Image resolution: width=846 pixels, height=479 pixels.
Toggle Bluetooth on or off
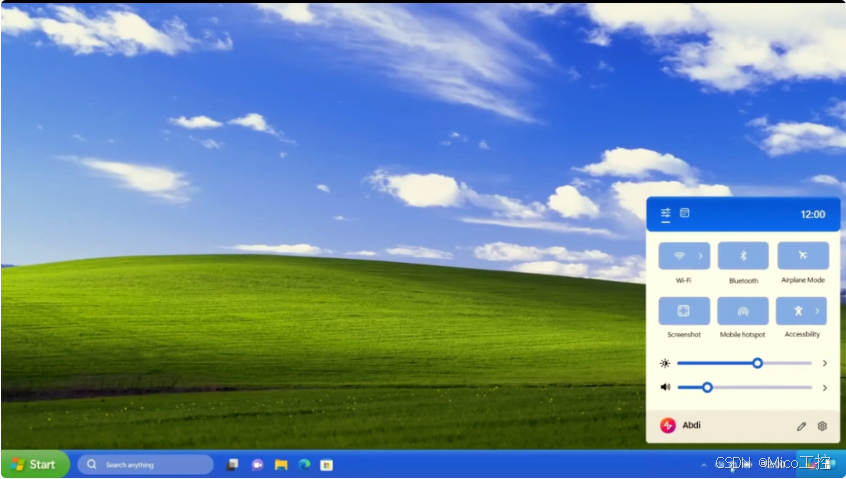(743, 256)
